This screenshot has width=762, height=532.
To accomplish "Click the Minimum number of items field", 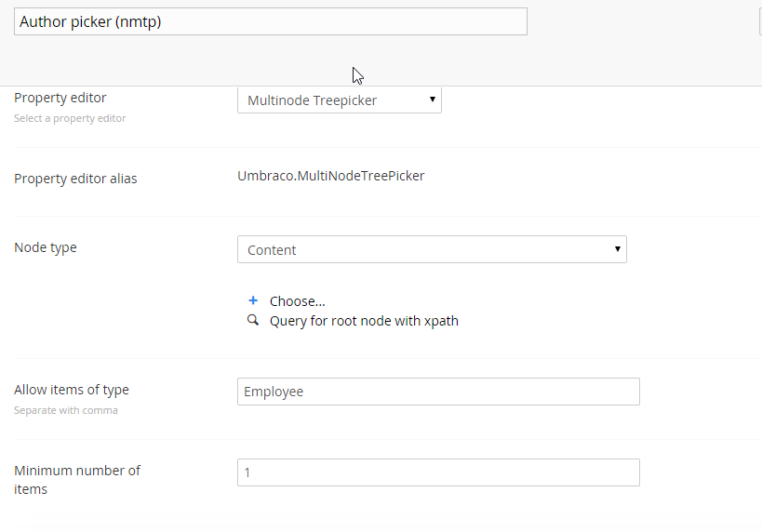I will (x=438, y=472).
